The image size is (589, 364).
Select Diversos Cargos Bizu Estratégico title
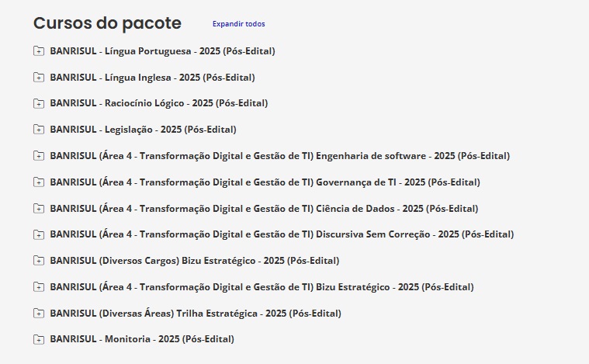(x=194, y=261)
